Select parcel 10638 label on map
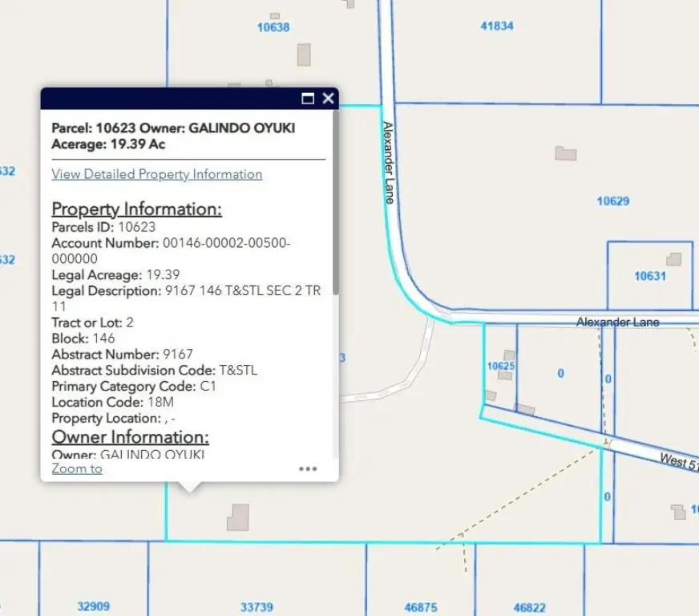The height and width of the screenshot is (616, 699). (x=273, y=27)
